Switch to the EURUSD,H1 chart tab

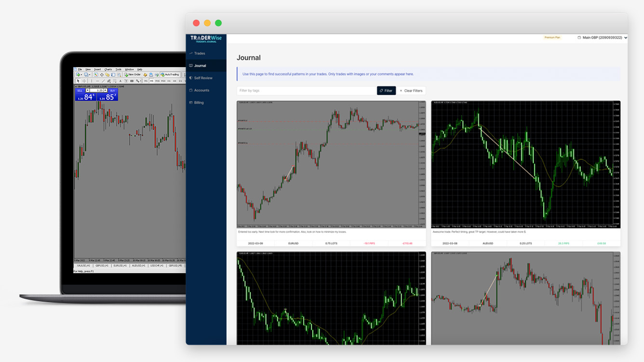point(119,265)
